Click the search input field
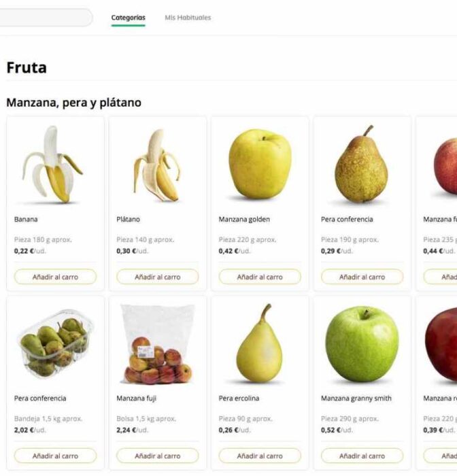Image resolution: width=457 pixels, height=476 pixels. pyautogui.click(x=45, y=18)
